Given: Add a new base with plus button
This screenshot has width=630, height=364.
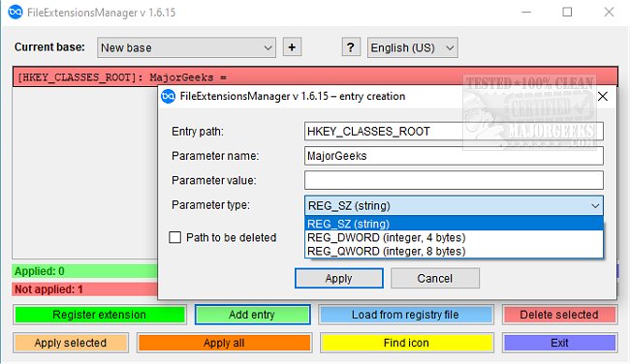Looking at the screenshot, I should 292,47.
